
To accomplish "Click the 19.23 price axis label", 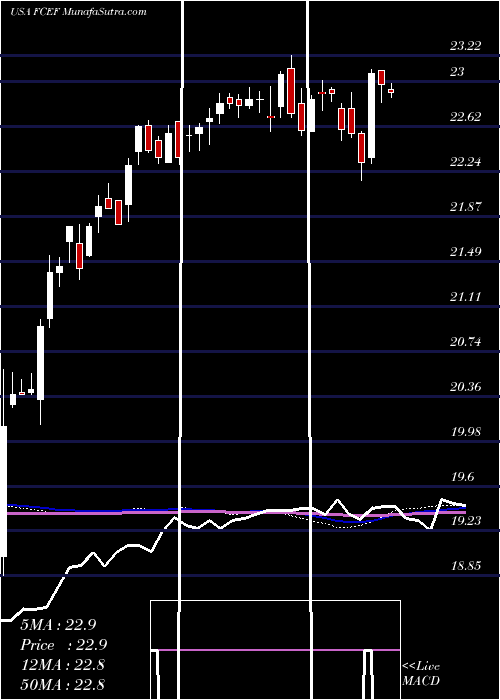I will pyautogui.click(x=466, y=521).
